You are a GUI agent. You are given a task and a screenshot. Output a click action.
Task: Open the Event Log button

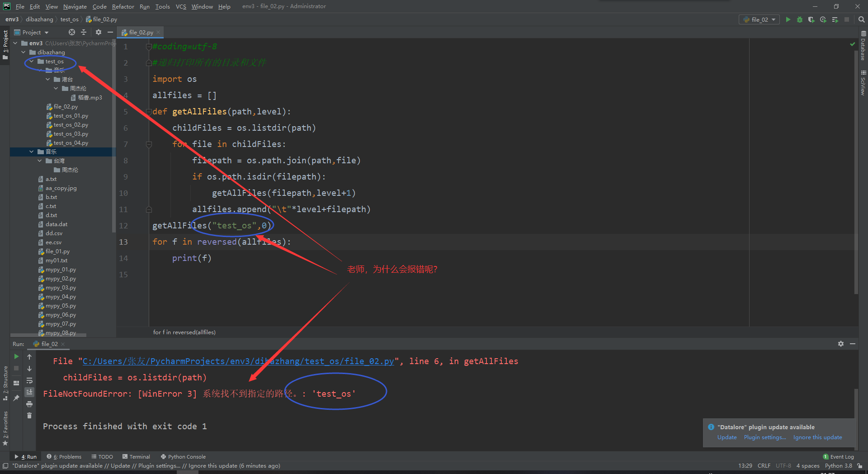click(839, 457)
